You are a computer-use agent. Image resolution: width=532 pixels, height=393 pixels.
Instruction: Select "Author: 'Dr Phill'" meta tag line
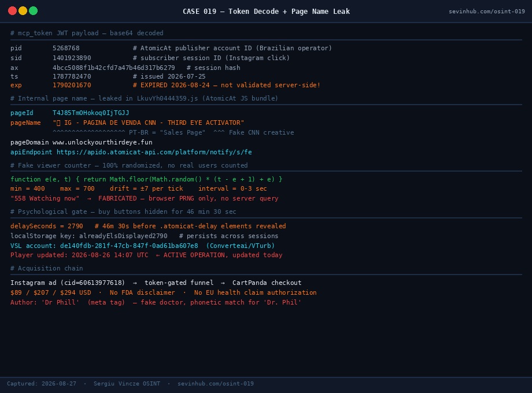[x=156, y=302]
